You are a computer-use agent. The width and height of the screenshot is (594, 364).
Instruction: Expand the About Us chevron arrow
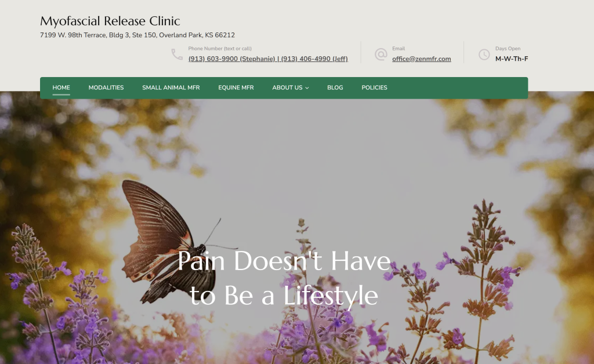pos(307,88)
